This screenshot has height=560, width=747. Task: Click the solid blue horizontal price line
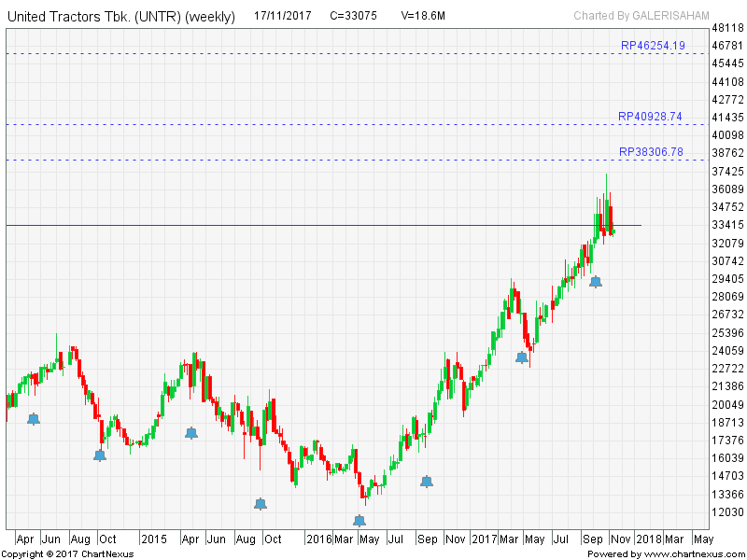click(x=324, y=225)
